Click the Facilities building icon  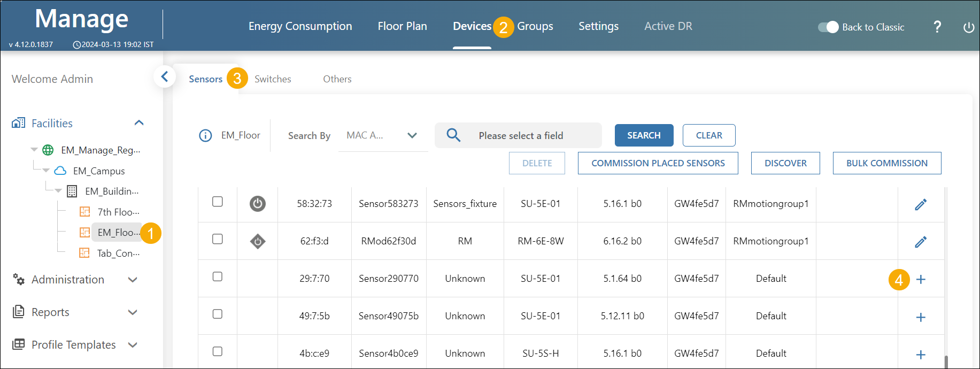pos(18,123)
